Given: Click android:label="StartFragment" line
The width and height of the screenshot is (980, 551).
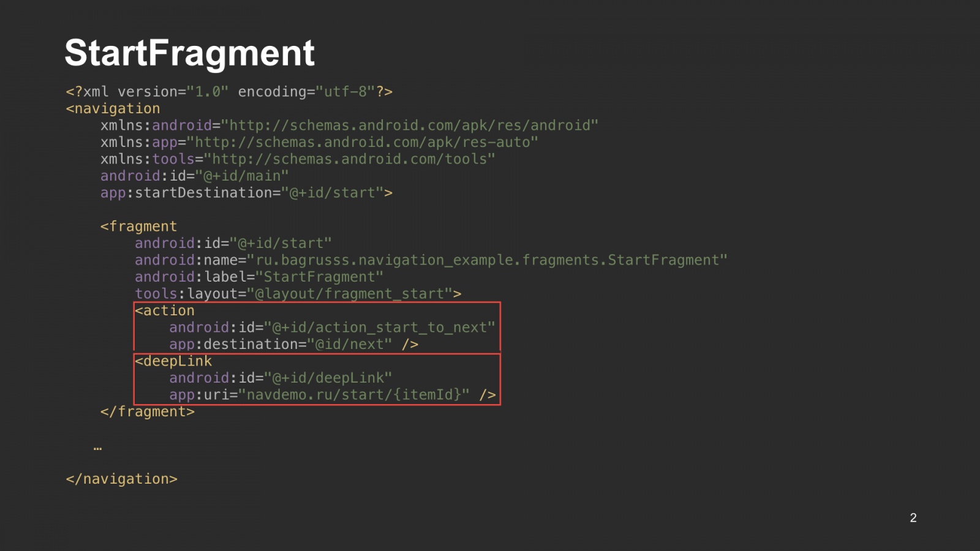Looking at the screenshot, I should tap(259, 277).
